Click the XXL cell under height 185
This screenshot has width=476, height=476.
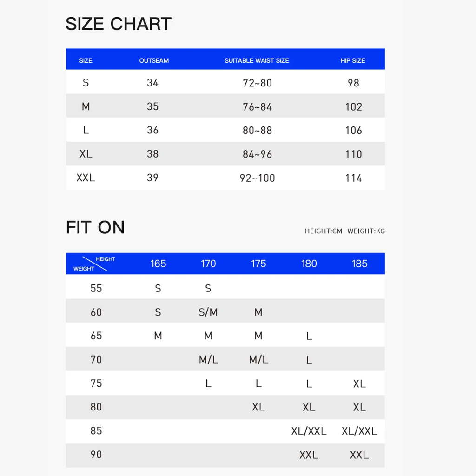(x=359, y=455)
